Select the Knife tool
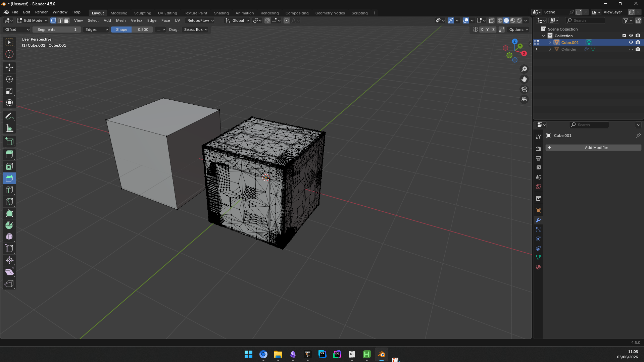Image resolution: width=644 pixels, height=362 pixels. (9, 202)
